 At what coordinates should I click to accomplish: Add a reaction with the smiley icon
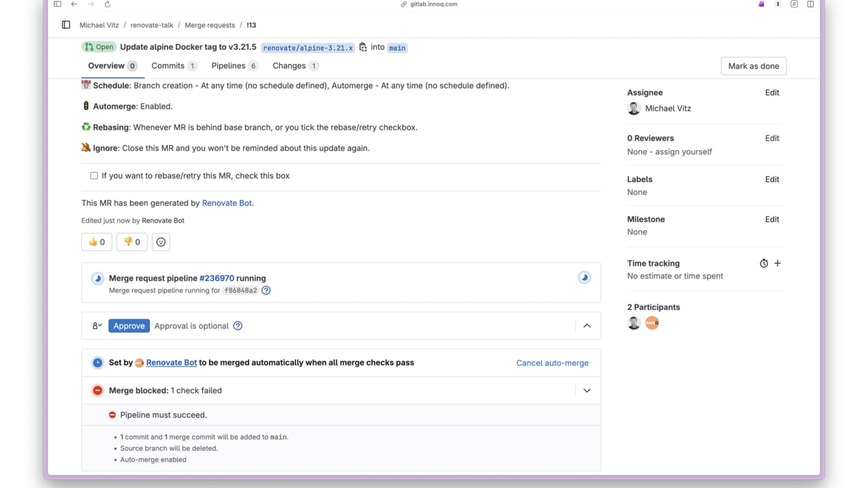(x=161, y=242)
